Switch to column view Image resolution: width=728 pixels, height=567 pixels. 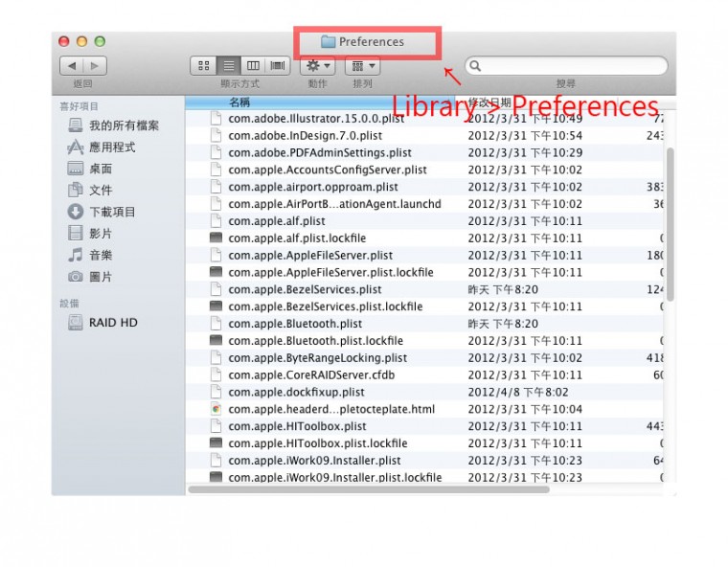click(253, 65)
